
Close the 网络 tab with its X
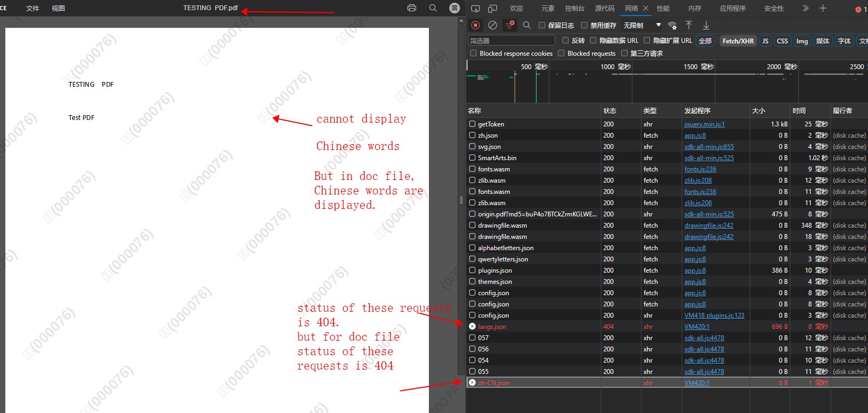coord(646,8)
